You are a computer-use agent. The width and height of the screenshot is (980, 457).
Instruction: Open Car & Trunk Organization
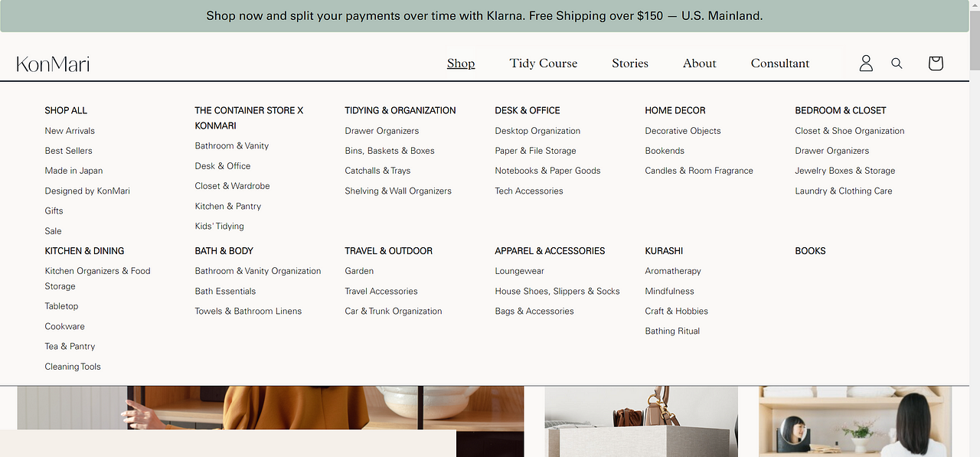394,311
